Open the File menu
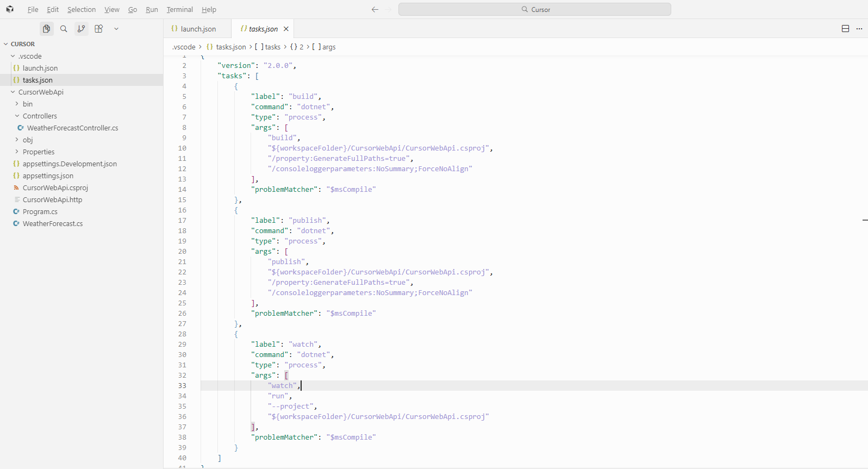The image size is (868, 469). (x=33, y=9)
